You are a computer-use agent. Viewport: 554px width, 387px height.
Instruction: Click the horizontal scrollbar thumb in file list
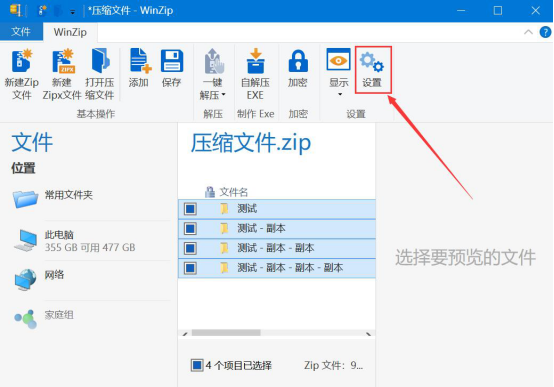point(226,333)
